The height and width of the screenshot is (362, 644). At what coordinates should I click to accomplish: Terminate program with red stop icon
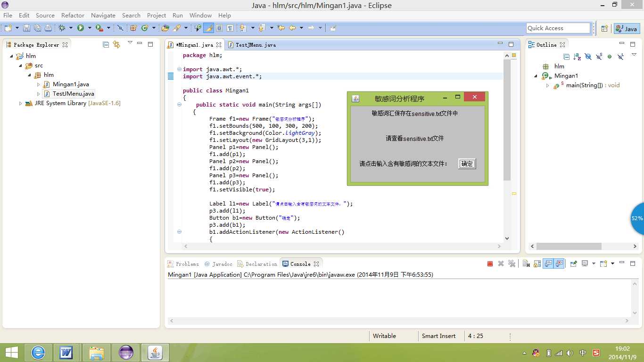(x=490, y=264)
